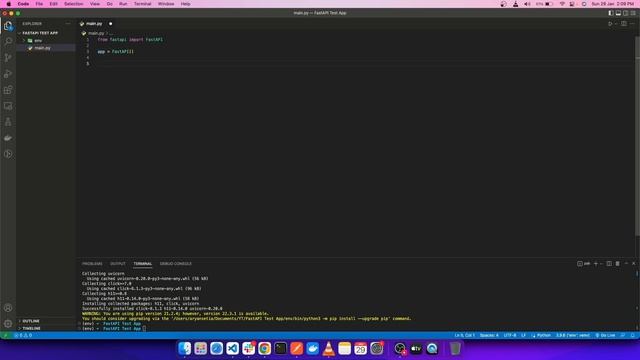This screenshot has width=640, height=360.
Task: Customize layout from the title bar icon
Action: [x=633, y=13]
